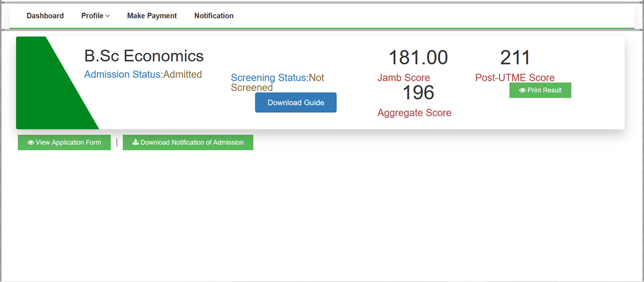The width and height of the screenshot is (644, 282).
Task: Click the eye icon on View Application Form
Action: pyautogui.click(x=31, y=143)
